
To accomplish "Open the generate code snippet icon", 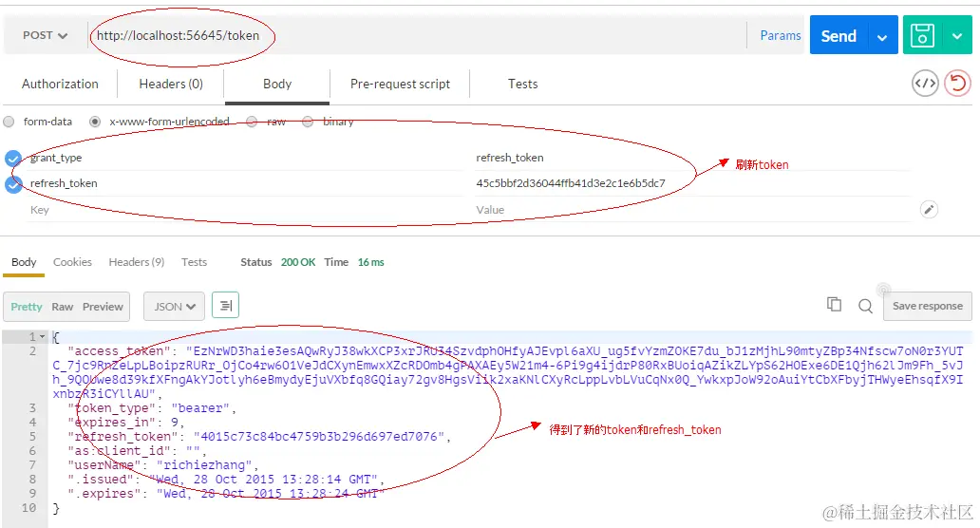I will [925, 84].
